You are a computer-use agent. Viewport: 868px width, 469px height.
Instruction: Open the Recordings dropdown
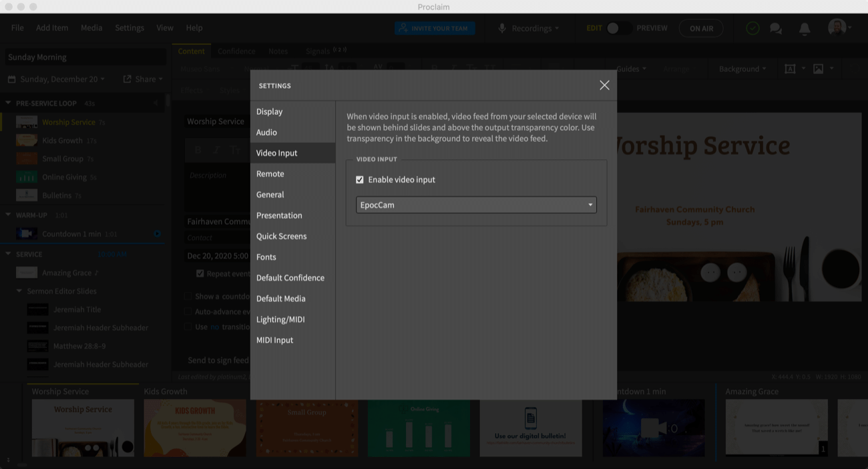pyautogui.click(x=529, y=28)
